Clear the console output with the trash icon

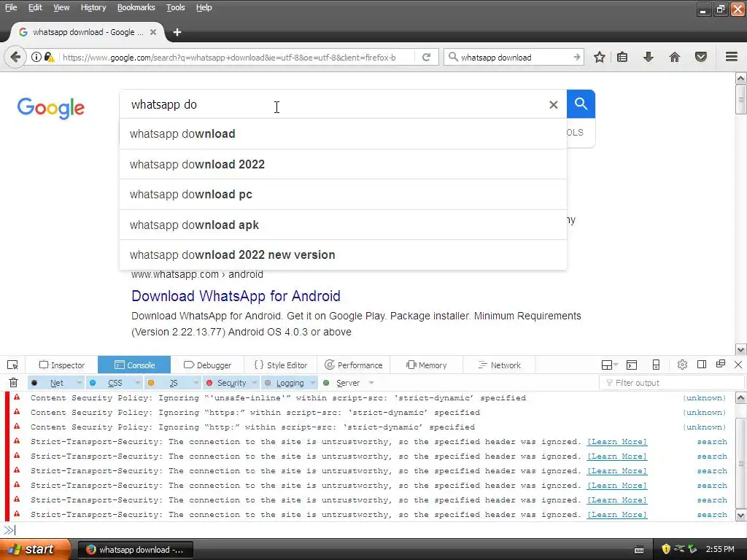(x=13, y=382)
